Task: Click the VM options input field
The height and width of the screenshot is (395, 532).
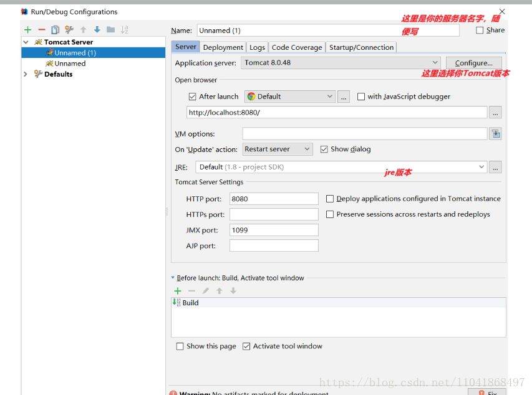Action: (x=365, y=134)
